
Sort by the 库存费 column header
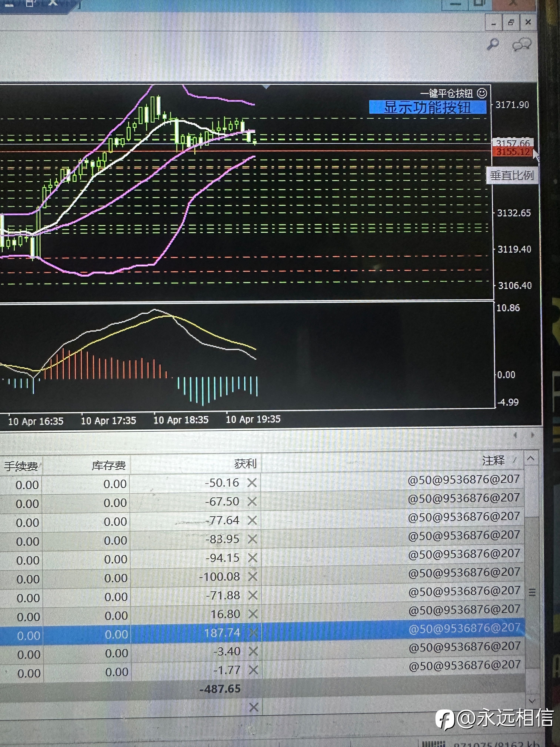109,465
